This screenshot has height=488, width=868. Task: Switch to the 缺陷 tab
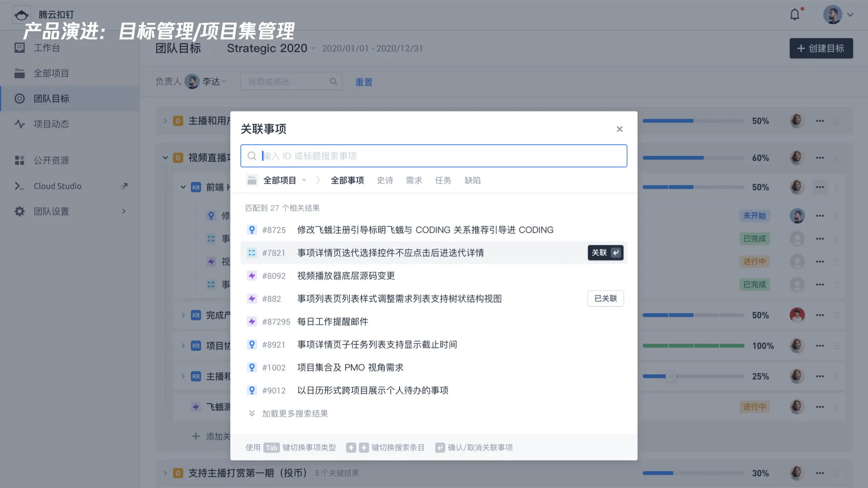[472, 181]
